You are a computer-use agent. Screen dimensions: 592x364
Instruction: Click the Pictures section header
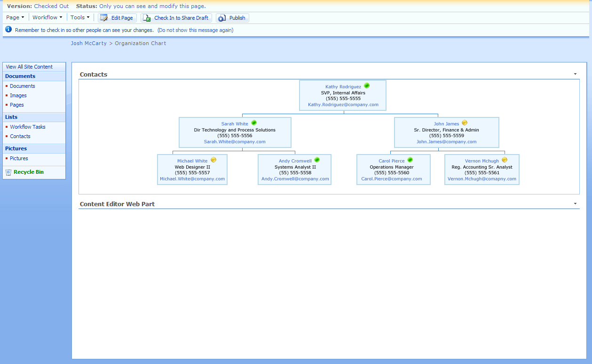(x=16, y=148)
